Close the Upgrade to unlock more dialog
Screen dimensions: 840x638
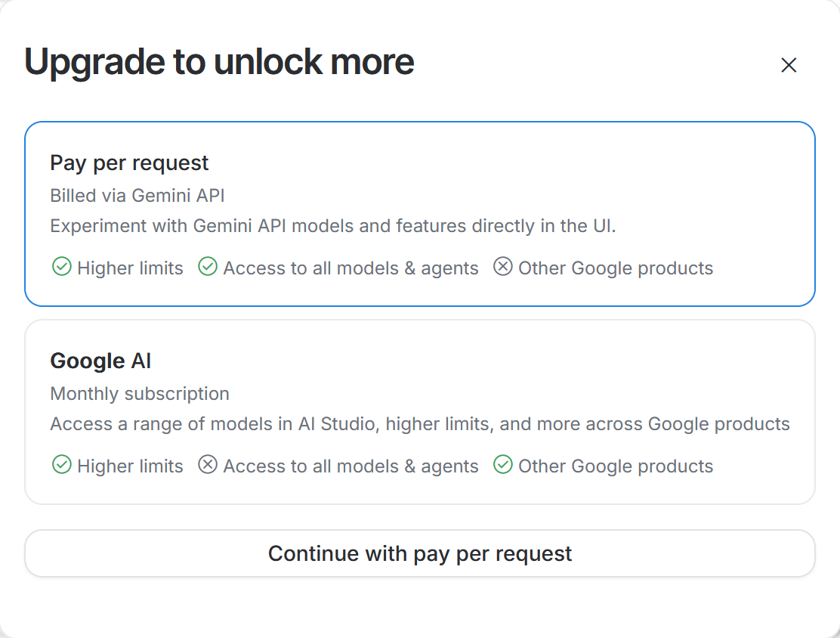pos(789,65)
